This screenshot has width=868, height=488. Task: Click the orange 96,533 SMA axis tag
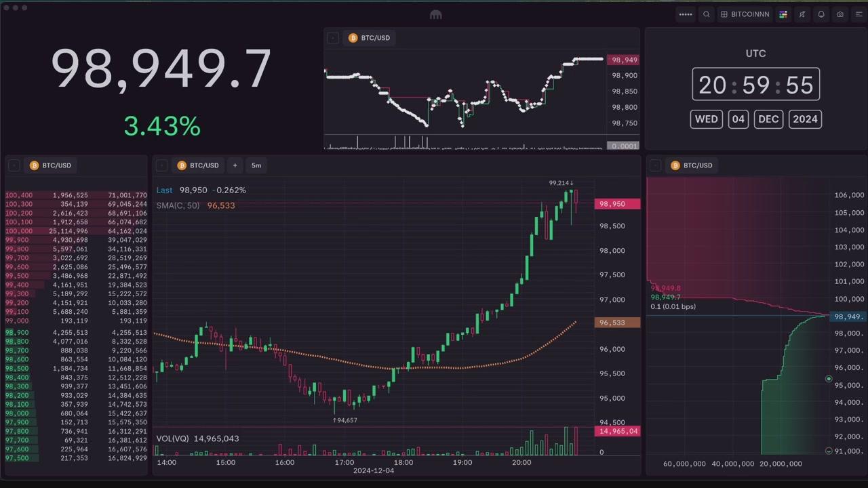[617, 323]
